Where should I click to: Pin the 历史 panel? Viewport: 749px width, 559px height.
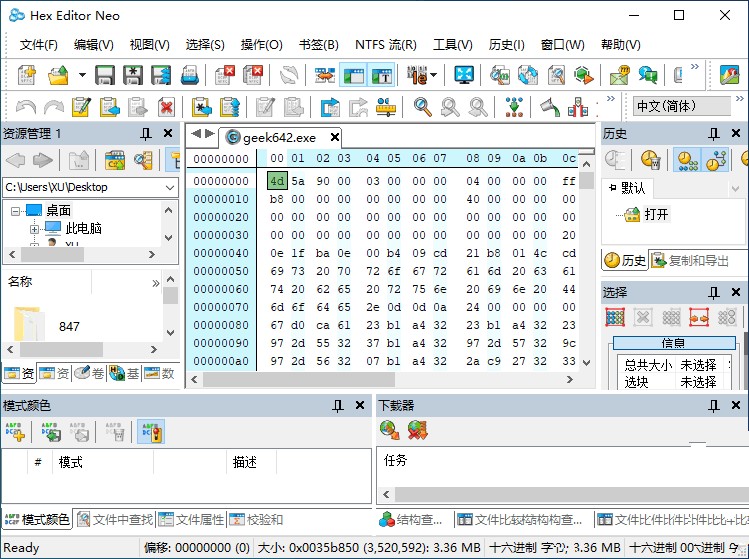(714, 134)
